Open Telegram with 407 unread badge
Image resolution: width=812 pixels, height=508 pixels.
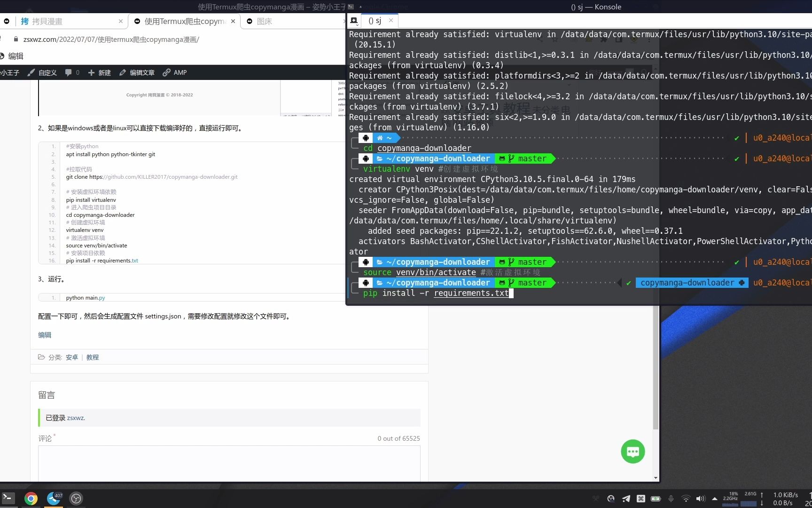[x=54, y=498]
